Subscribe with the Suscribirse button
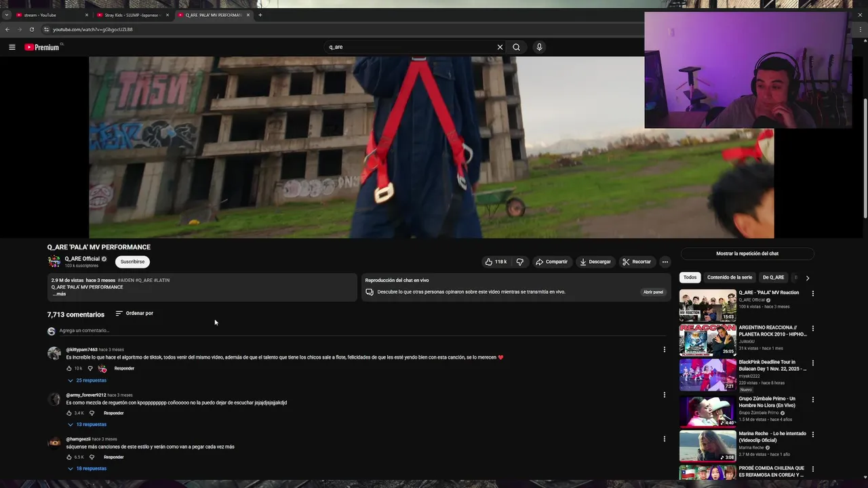Viewport: 868px width, 488px height. (132, 262)
